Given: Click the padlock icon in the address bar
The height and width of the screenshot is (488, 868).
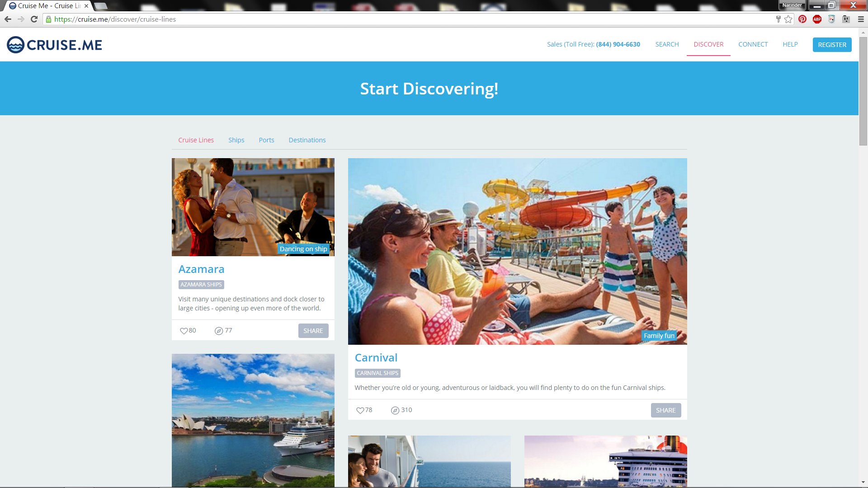Looking at the screenshot, I should (49, 19).
